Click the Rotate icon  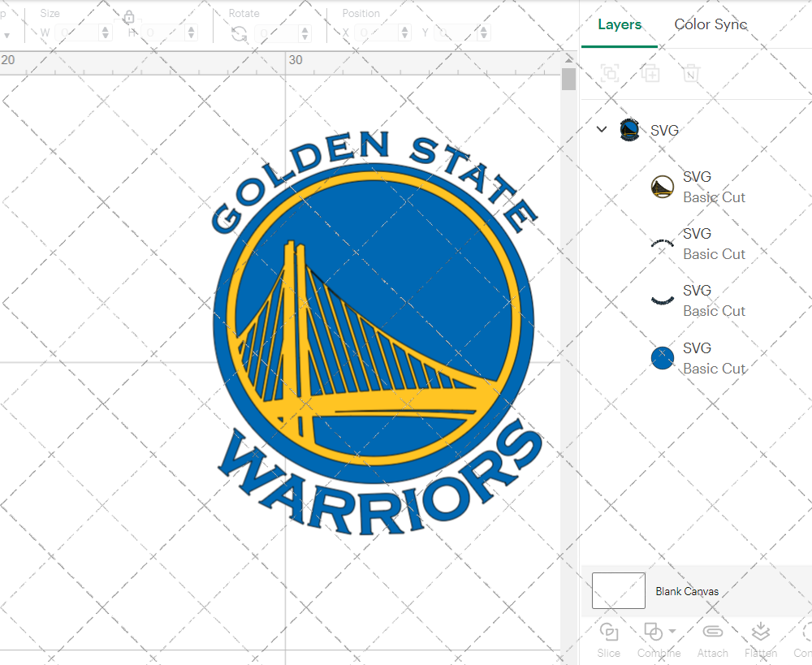239,34
